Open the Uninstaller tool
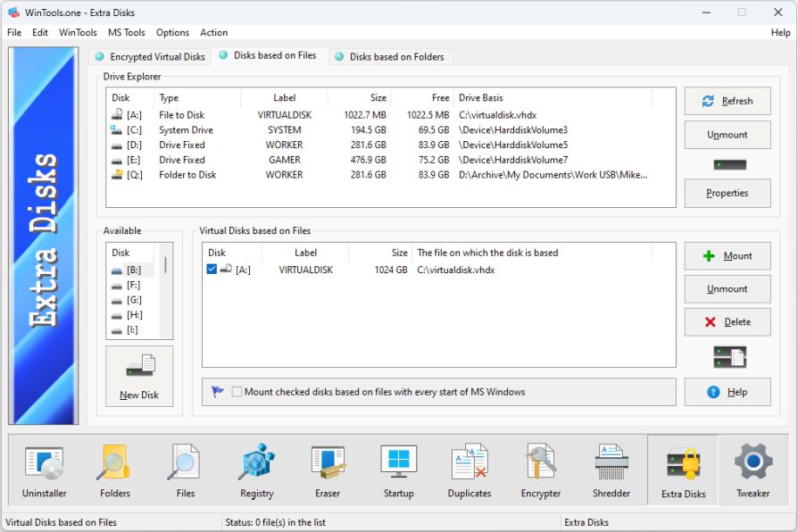798x532 pixels. [45, 471]
